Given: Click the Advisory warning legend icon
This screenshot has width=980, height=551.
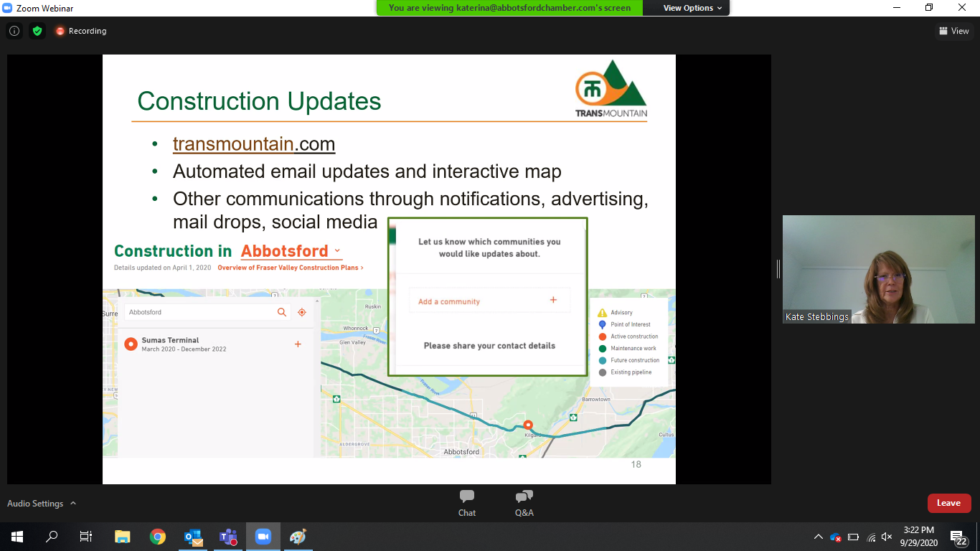Looking at the screenshot, I should point(603,313).
